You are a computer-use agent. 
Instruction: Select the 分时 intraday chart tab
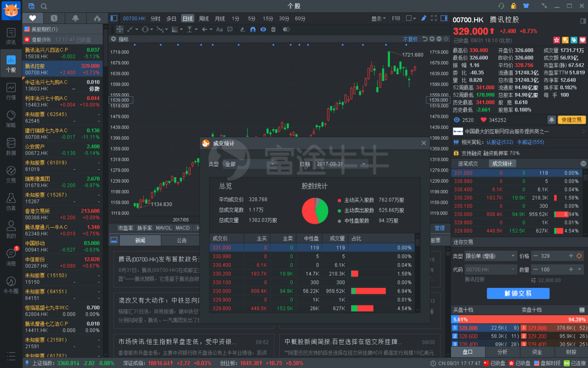click(155, 18)
